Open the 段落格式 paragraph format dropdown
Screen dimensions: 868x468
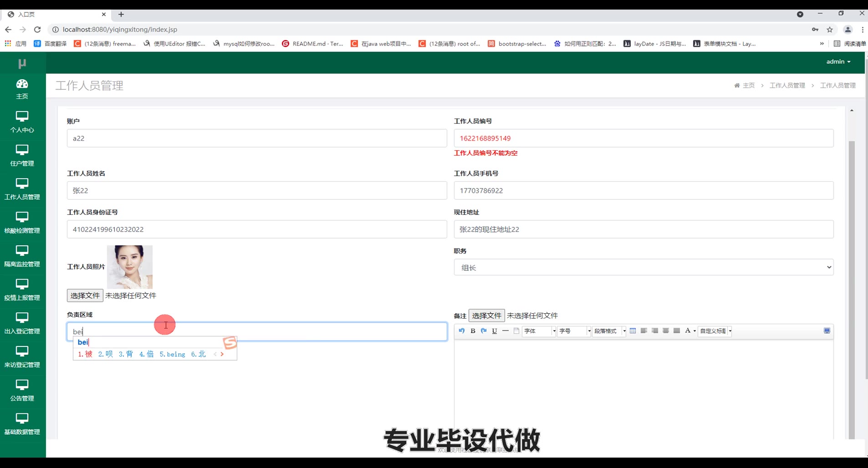pyautogui.click(x=609, y=331)
